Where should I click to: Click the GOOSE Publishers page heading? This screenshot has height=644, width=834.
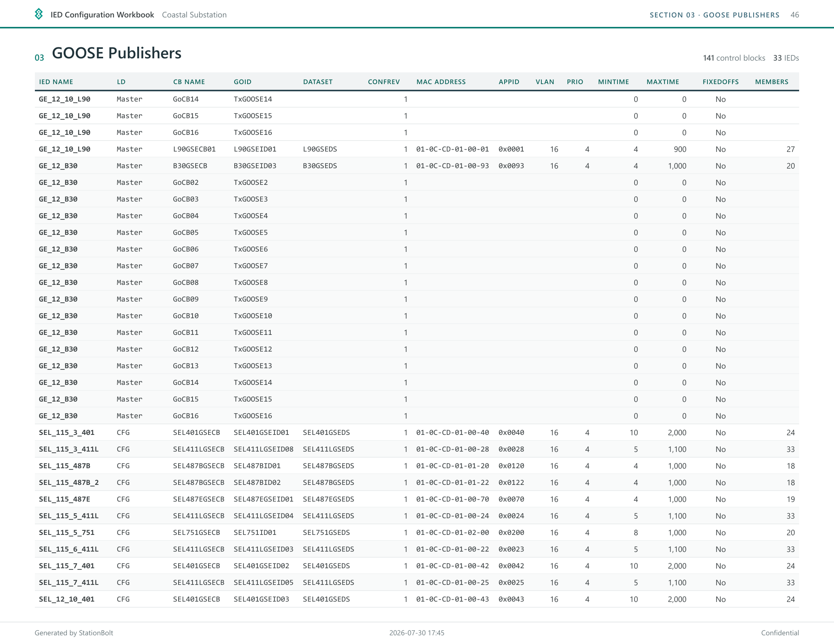(116, 53)
